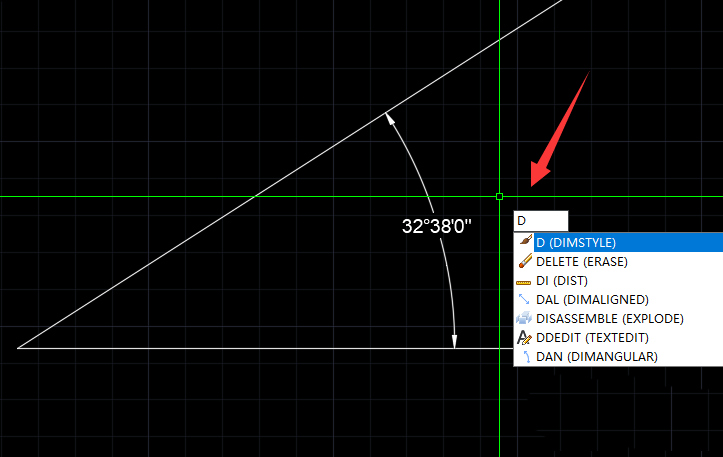Click the lower arrowhead of dimension arc

point(455,341)
